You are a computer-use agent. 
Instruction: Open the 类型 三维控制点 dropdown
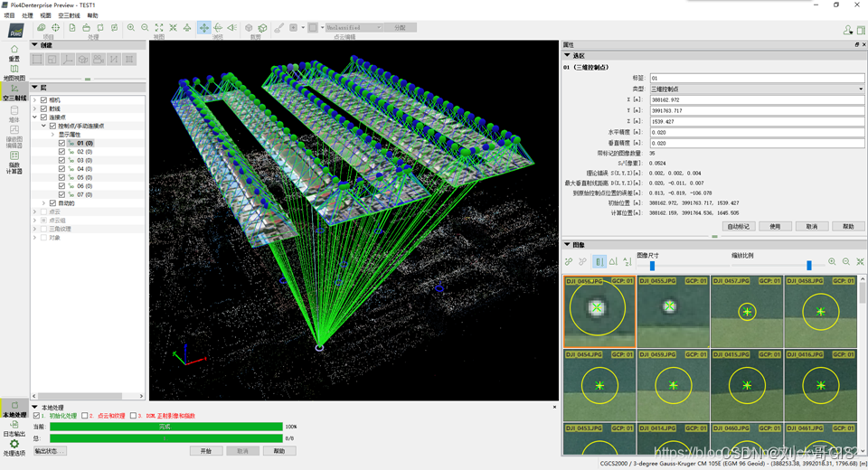[x=757, y=89]
